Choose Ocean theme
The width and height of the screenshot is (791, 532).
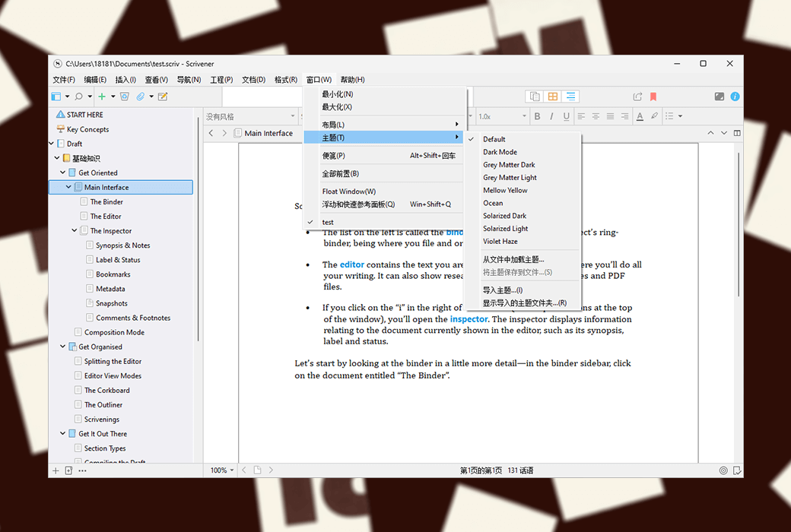(x=523, y=203)
